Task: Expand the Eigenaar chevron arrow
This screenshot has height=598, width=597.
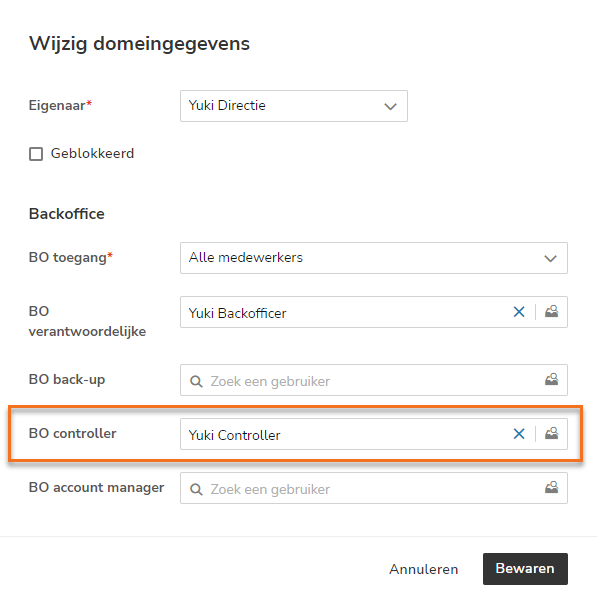Action: pos(390,106)
